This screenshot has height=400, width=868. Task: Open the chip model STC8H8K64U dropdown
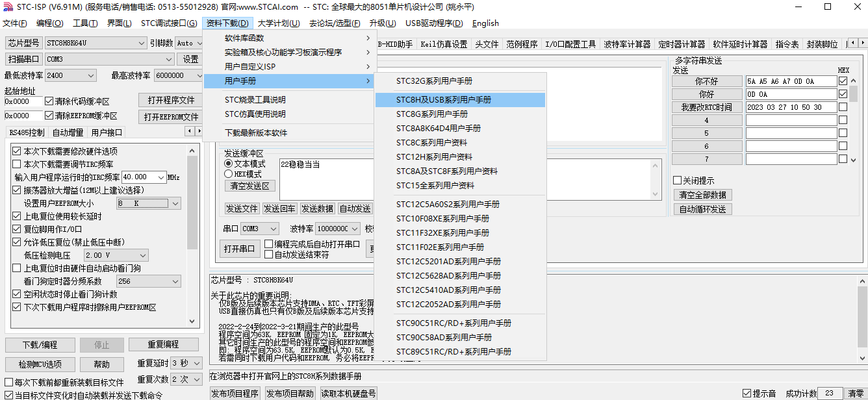click(96, 44)
